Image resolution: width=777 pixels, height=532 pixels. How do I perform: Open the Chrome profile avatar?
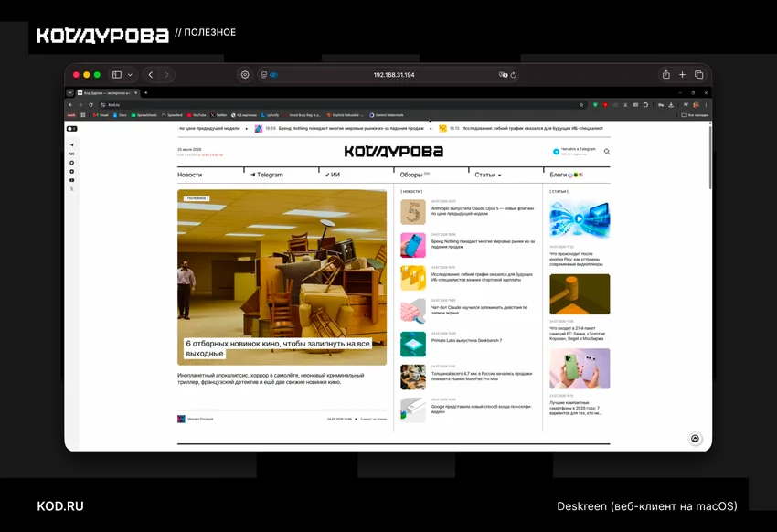(697, 104)
